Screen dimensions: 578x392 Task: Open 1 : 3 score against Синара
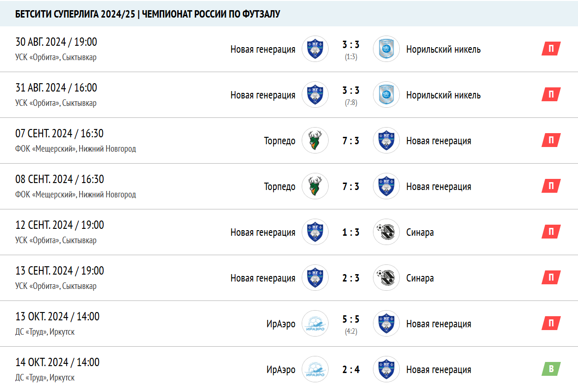click(351, 232)
